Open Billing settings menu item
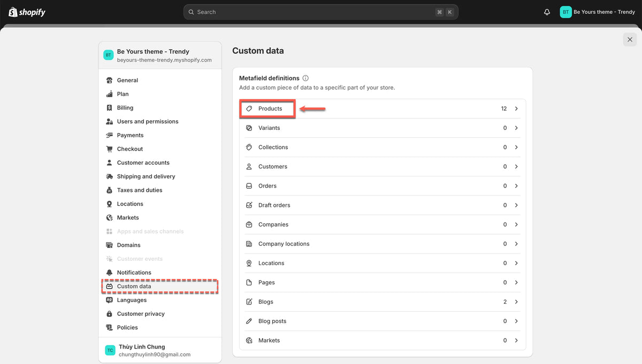The height and width of the screenshot is (364, 642). point(160,108)
